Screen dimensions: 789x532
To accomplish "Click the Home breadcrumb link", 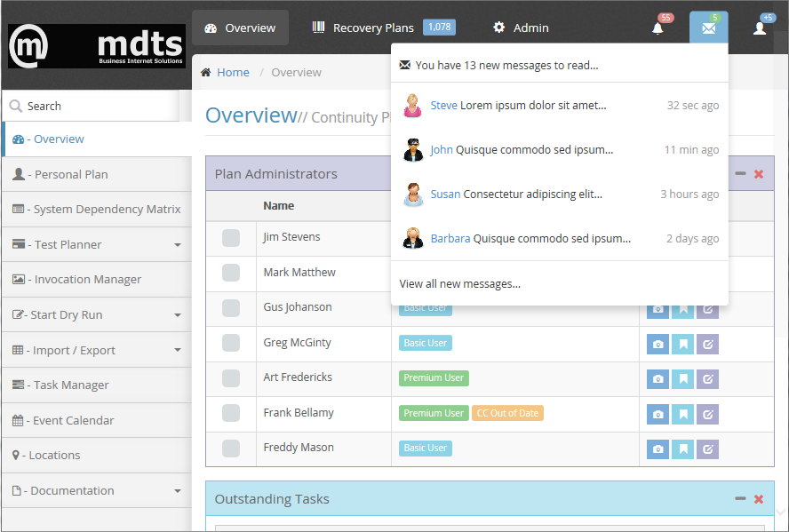I will [233, 73].
